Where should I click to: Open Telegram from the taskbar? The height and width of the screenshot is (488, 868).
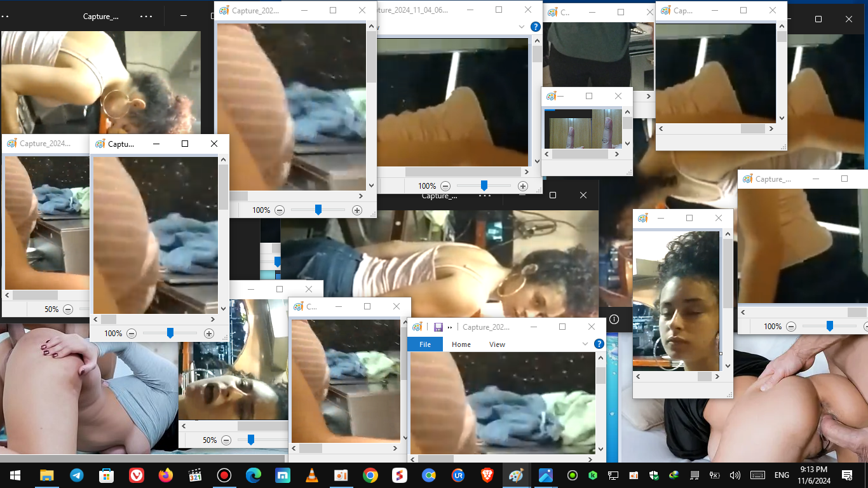tap(76, 475)
